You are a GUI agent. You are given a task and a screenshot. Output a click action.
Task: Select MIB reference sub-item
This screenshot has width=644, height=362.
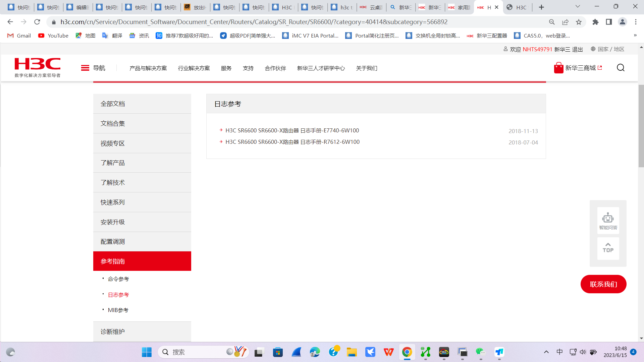point(118,310)
